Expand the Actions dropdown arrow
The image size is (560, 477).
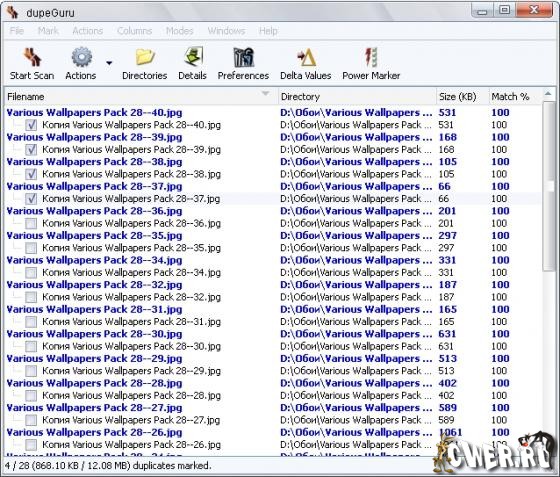coord(109,63)
